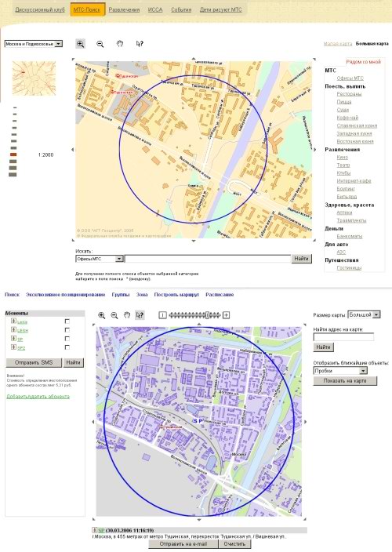
Task: Click the Отправить на e-mail button
Action: pyautogui.click(x=183, y=544)
